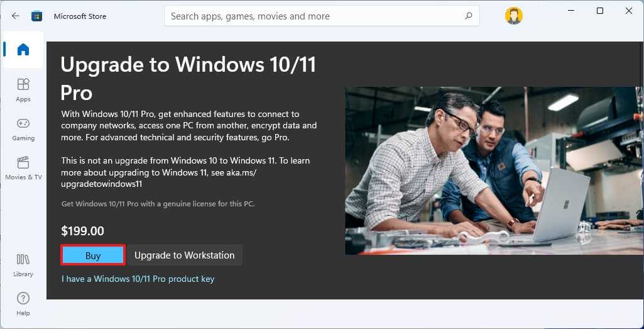
Task: Focus the search apps, games, movies box
Action: 314,16
